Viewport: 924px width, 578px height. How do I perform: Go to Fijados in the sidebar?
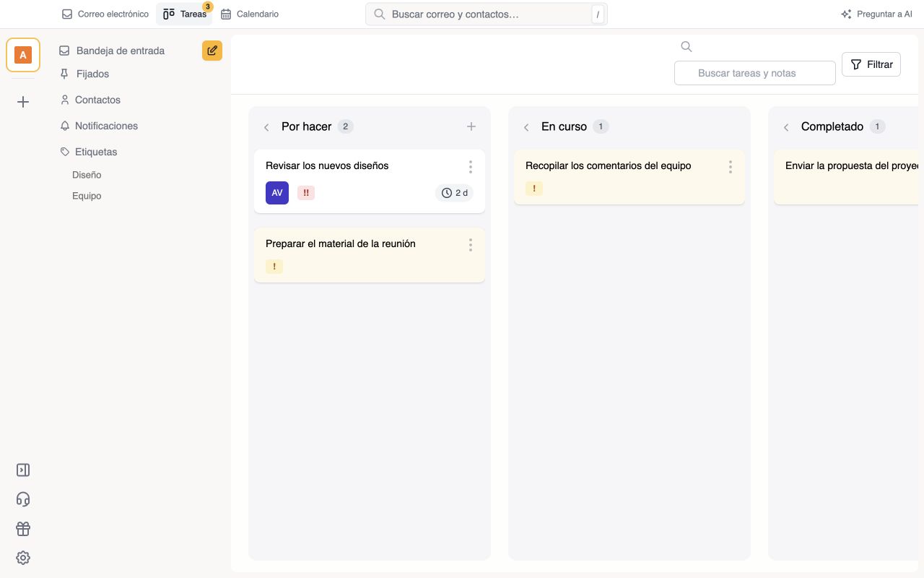[x=84, y=74]
